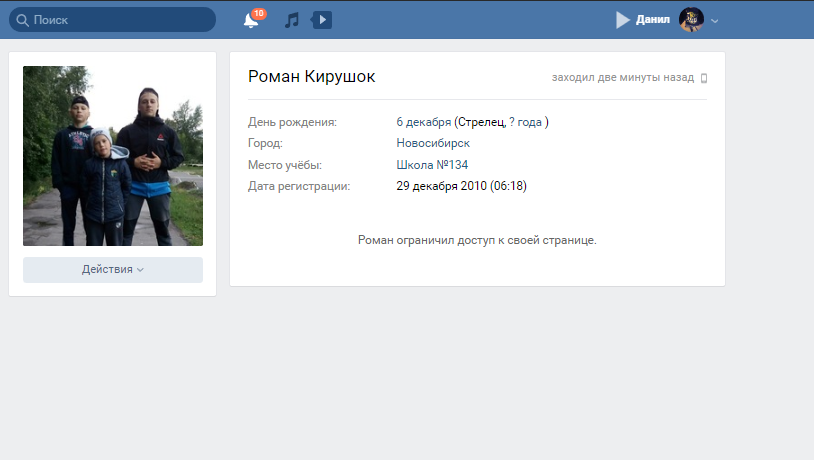Click the search field Поиск
This screenshot has width=814, height=460.
pos(112,20)
